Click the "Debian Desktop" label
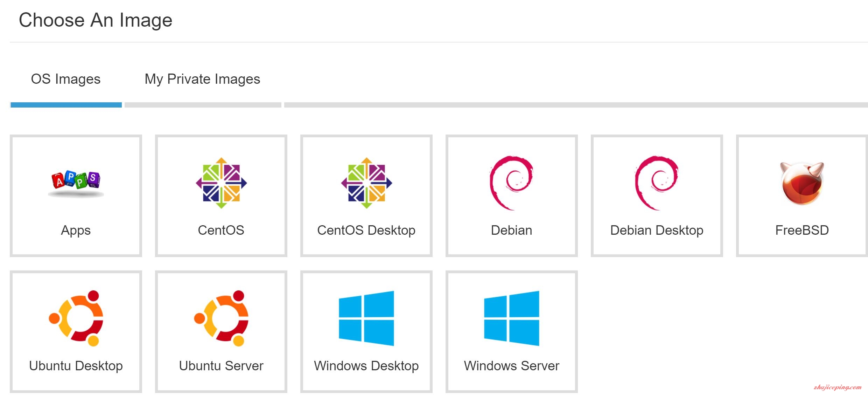Screen dimensions: 868x399 point(657,231)
